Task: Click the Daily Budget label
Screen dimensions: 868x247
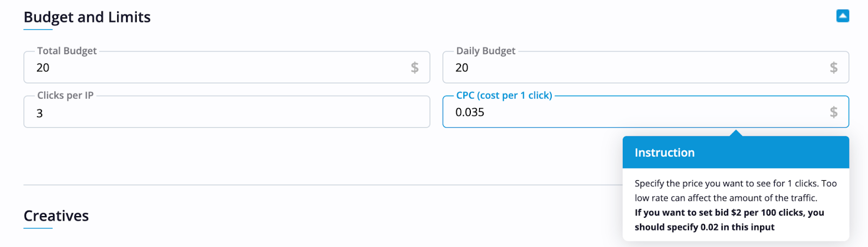Action: [x=486, y=50]
